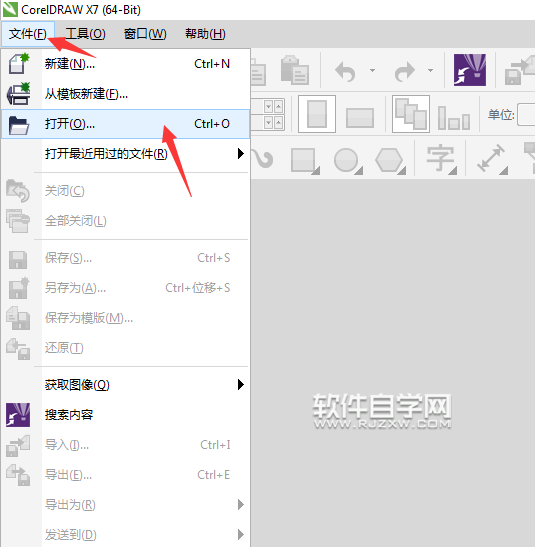Click the import toolbar icon

(520, 71)
